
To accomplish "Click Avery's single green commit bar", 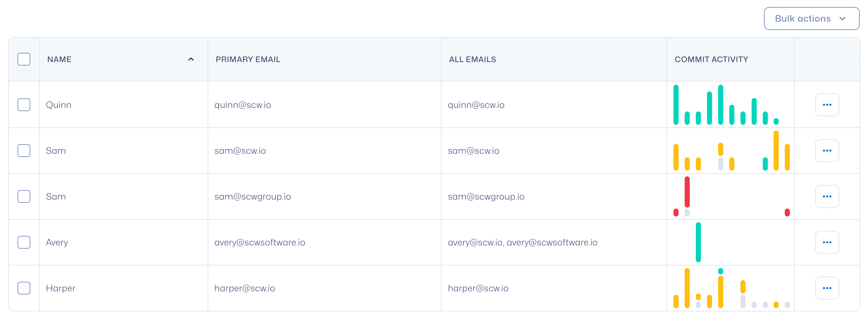I will [698, 242].
